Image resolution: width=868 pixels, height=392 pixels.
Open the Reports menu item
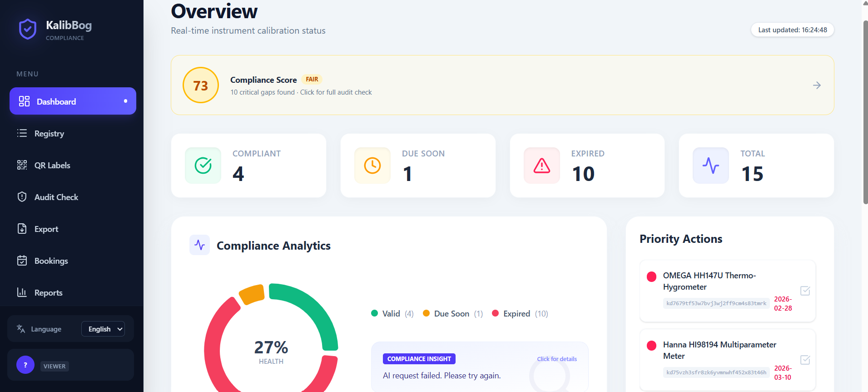73,292
